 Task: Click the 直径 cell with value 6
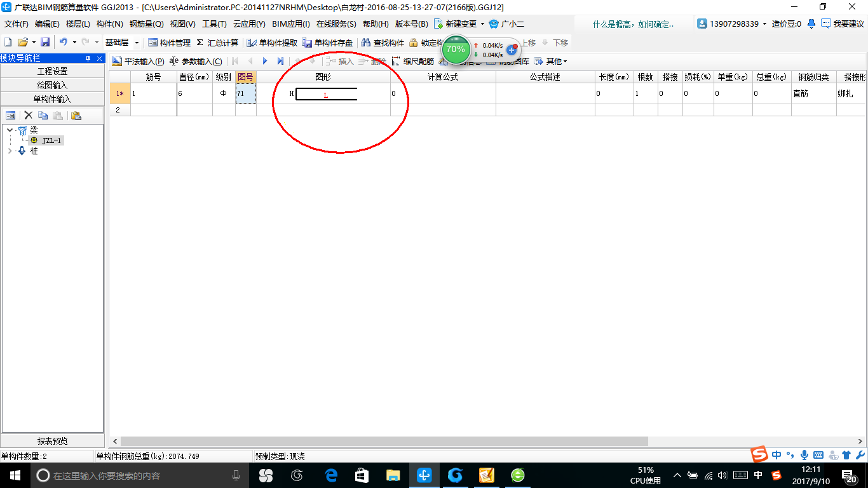tap(194, 93)
